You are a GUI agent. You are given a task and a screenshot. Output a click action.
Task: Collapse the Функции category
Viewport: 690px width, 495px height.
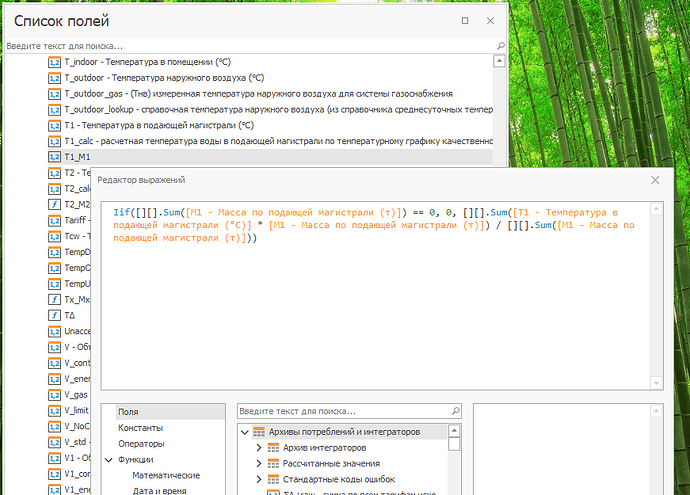109,460
